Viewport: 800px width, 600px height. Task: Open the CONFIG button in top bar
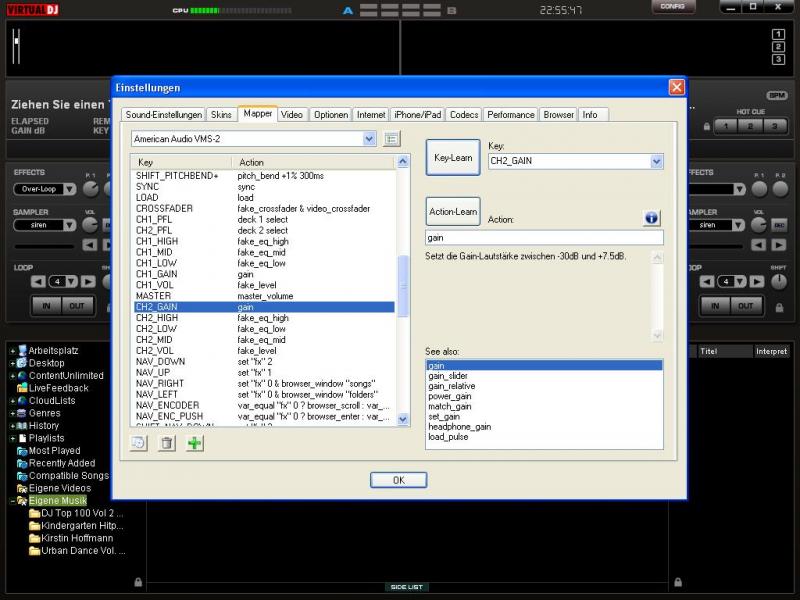point(672,7)
